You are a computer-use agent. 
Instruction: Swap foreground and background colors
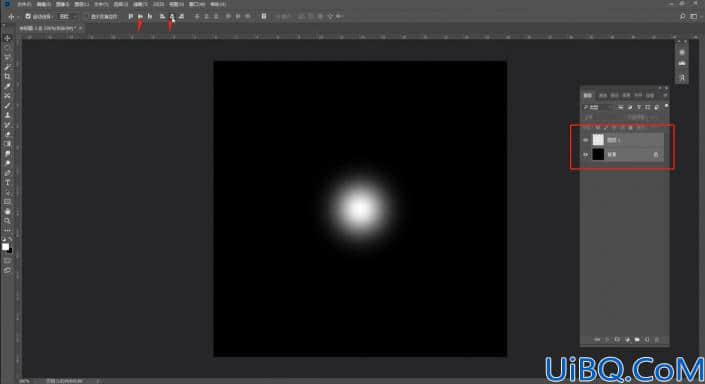11,239
